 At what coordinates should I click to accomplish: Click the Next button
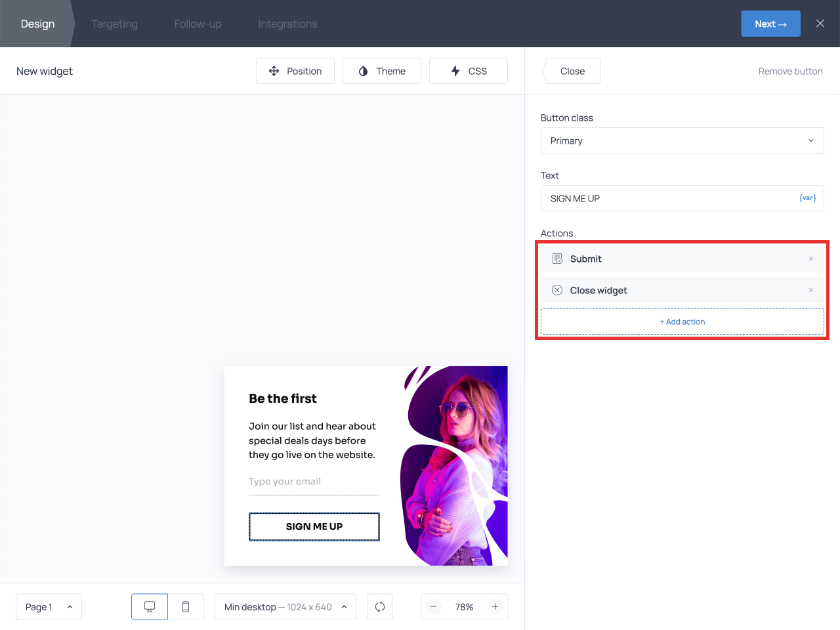pos(770,24)
